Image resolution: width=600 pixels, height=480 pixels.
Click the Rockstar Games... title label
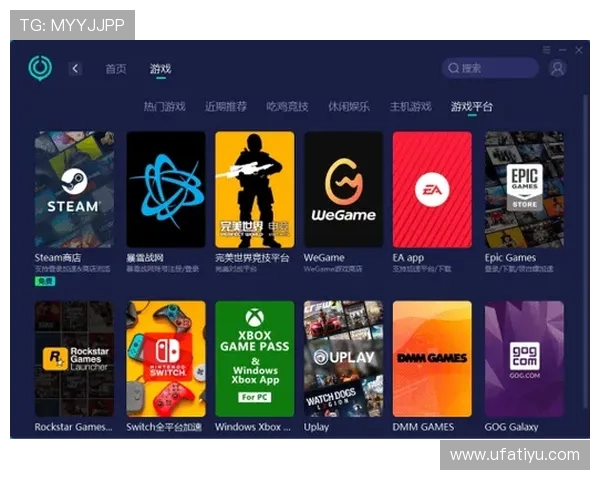pyautogui.click(x=73, y=427)
